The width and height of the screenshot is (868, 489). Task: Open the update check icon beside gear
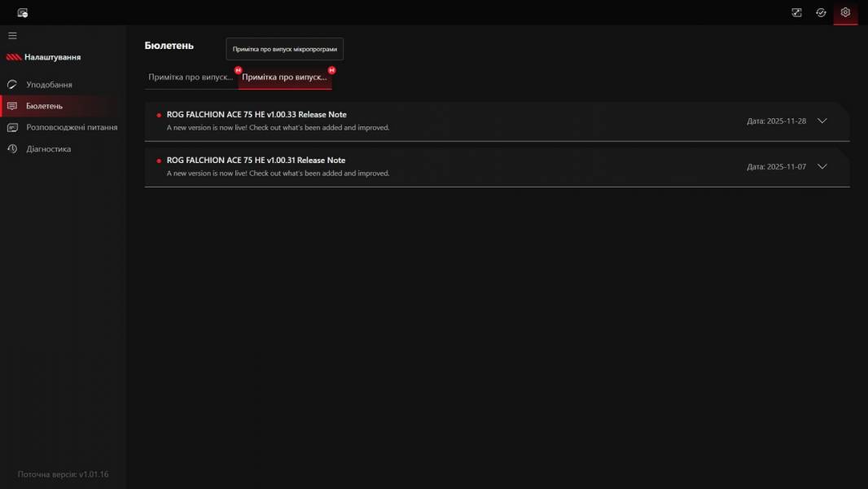tap(821, 12)
